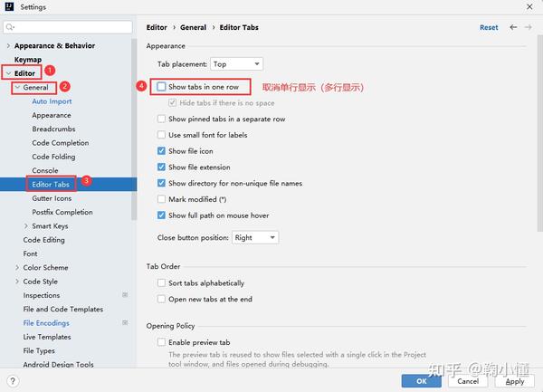
Task: Click the back arrow navigation icon
Action: click(513, 27)
